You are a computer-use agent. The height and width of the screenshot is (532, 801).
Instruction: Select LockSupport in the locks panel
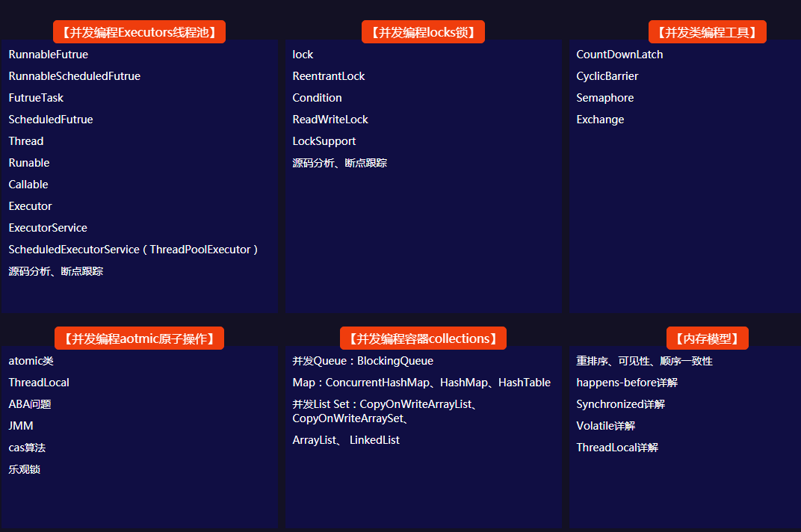324,141
